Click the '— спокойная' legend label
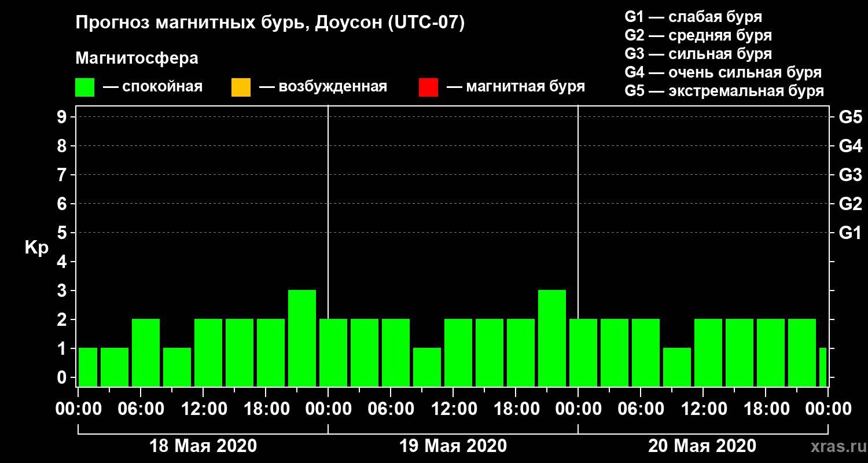Image resolution: width=868 pixels, height=463 pixels. [153, 87]
